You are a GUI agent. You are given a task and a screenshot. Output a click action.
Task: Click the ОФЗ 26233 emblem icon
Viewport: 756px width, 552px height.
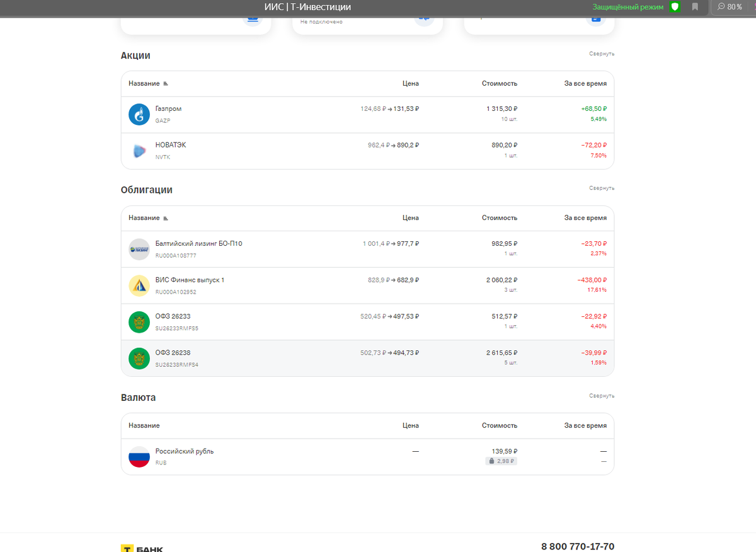click(139, 322)
